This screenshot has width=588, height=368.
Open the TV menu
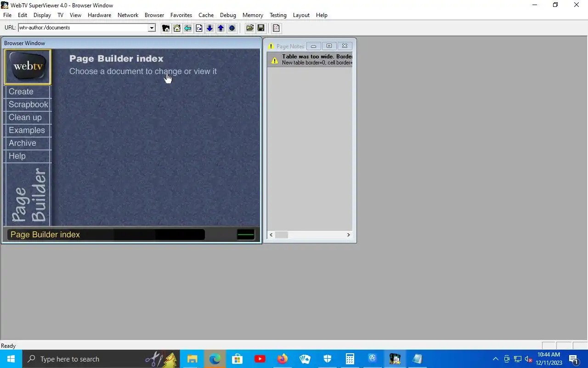(60, 15)
